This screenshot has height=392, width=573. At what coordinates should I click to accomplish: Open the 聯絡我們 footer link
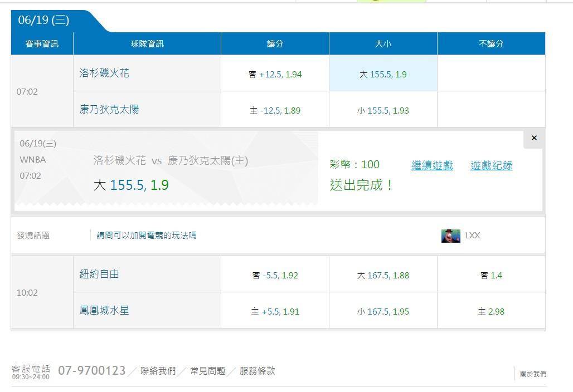pyautogui.click(x=158, y=371)
